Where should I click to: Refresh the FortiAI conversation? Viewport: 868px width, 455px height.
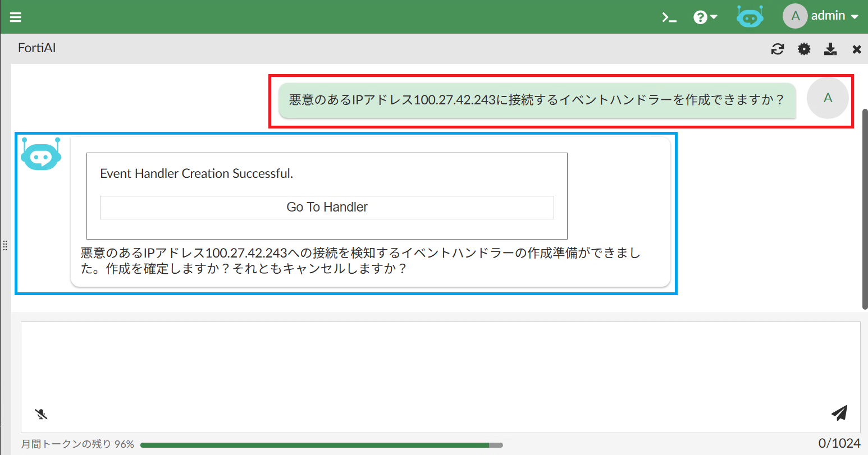[778, 49]
